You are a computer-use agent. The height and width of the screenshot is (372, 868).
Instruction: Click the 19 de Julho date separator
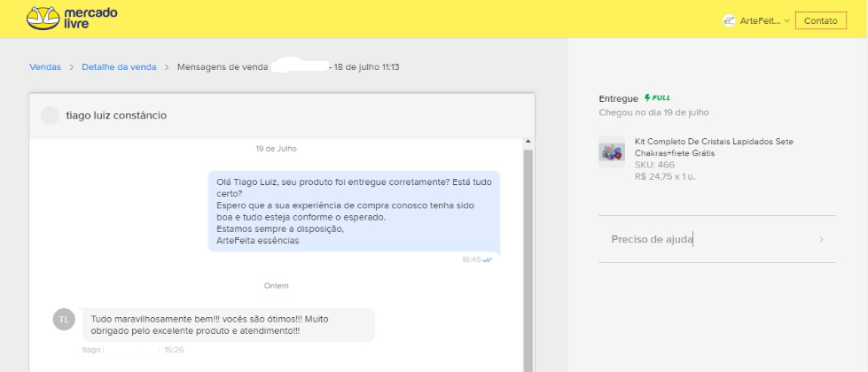(x=277, y=149)
